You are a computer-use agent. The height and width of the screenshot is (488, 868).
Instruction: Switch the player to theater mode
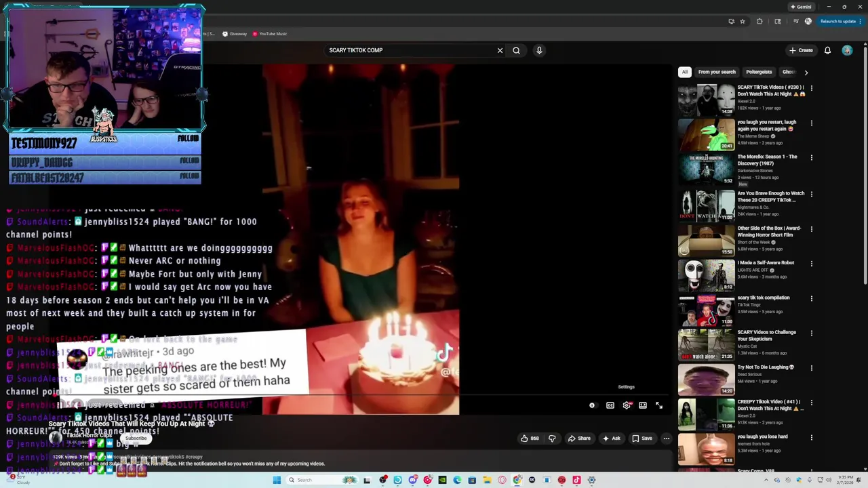coord(643,405)
